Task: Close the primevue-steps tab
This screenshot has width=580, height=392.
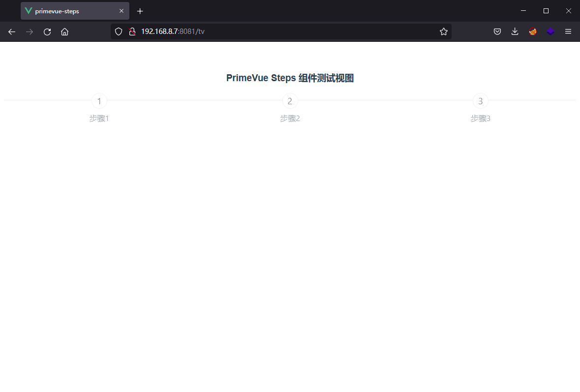Action: point(122,11)
